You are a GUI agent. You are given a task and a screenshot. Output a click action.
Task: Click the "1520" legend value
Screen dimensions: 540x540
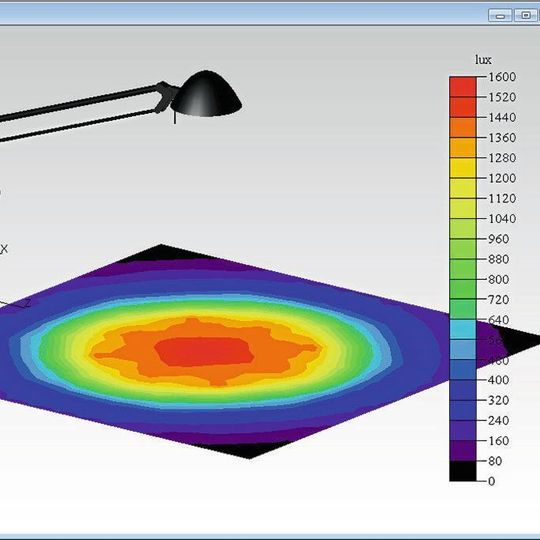(502, 97)
